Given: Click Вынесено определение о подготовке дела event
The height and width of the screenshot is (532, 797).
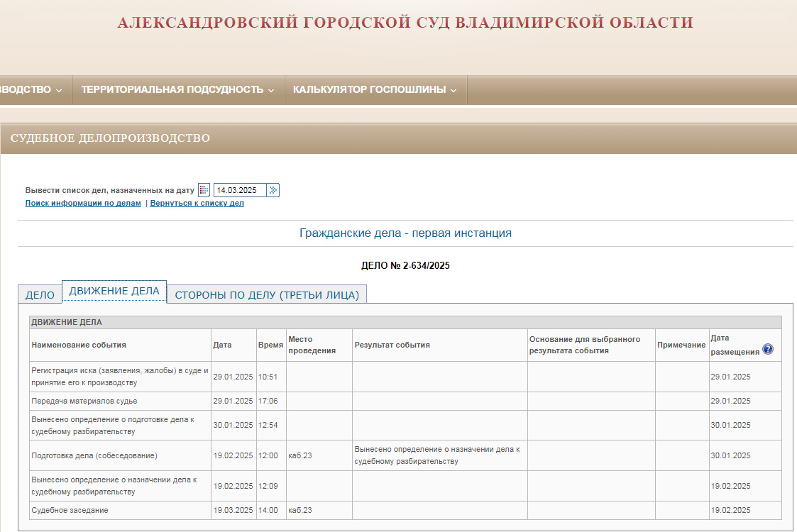Looking at the screenshot, I should [x=113, y=426].
